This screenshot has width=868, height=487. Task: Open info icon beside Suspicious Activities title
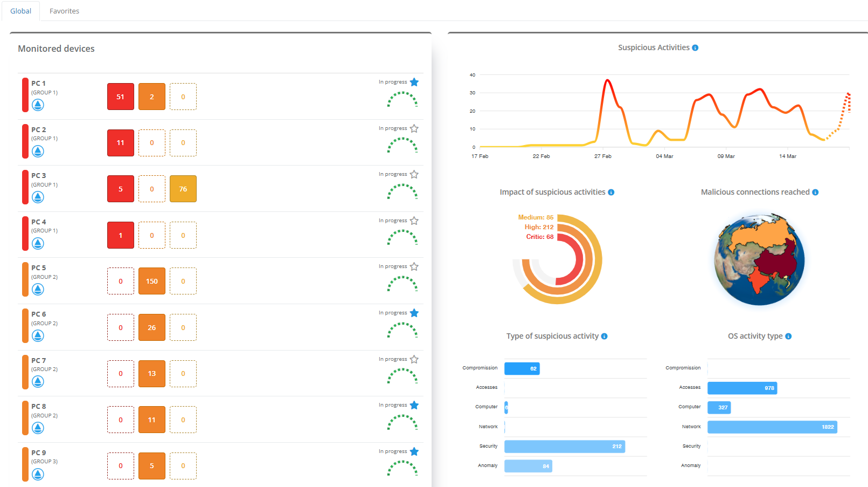tap(695, 48)
